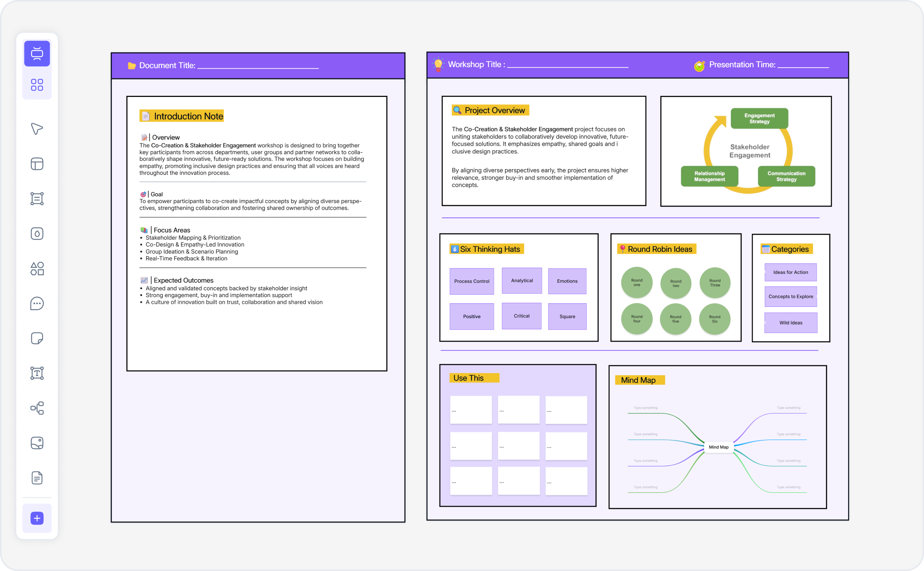Open the templates grid icon
Image resolution: width=924 pixels, height=571 pixels.
pos(37,85)
